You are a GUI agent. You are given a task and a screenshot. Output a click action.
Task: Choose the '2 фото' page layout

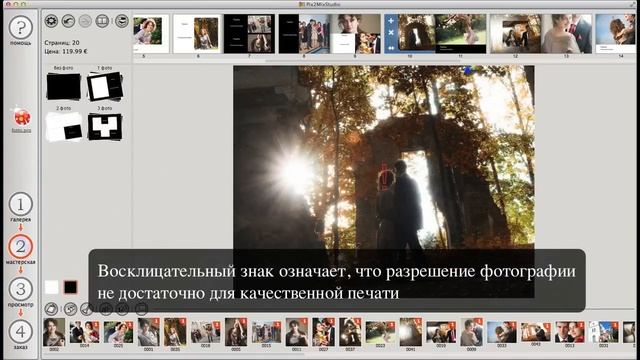[63, 127]
